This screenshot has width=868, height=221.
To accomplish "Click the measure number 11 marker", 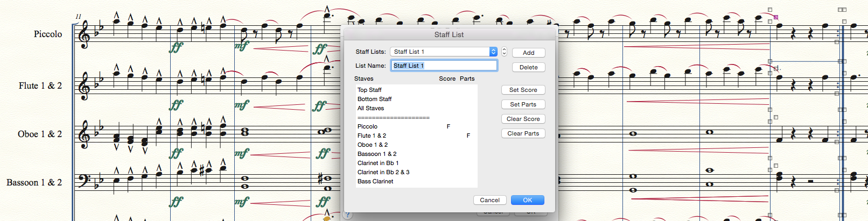I will point(78,17).
